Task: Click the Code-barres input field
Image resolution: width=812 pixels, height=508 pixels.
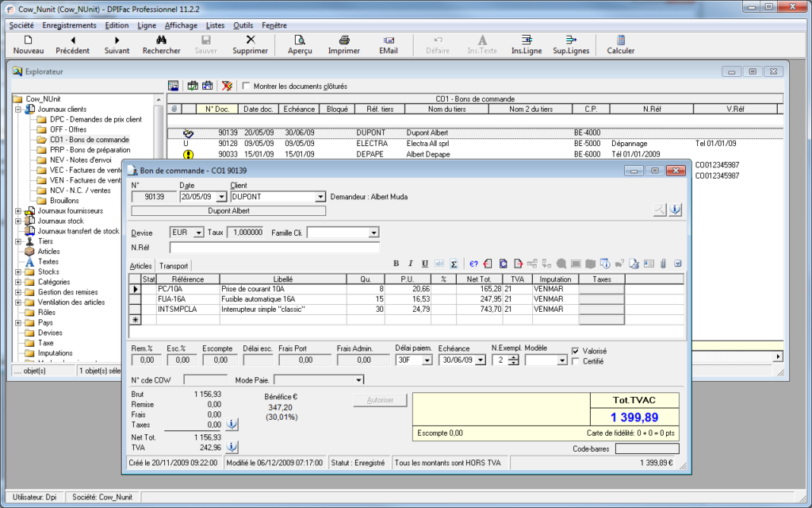Action: pyautogui.click(x=647, y=448)
